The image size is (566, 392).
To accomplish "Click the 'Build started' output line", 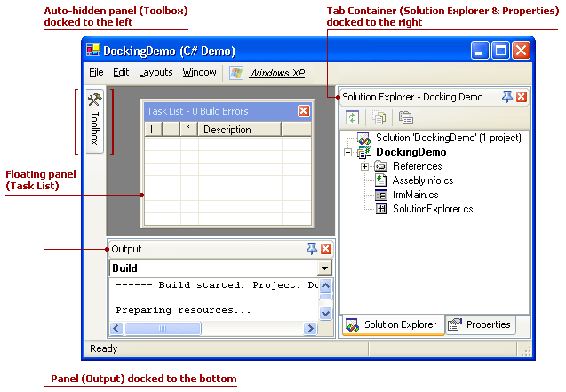I will coord(217,285).
